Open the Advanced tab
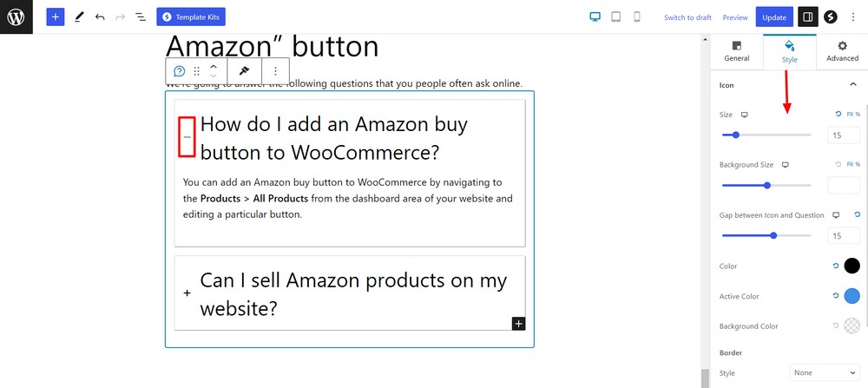The image size is (868, 388). pos(842,51)
